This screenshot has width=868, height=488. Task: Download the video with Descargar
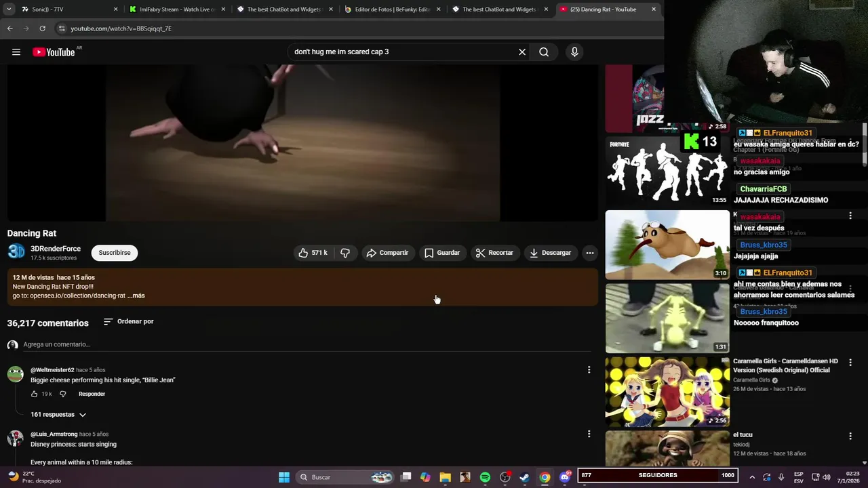tap(551, 253)
